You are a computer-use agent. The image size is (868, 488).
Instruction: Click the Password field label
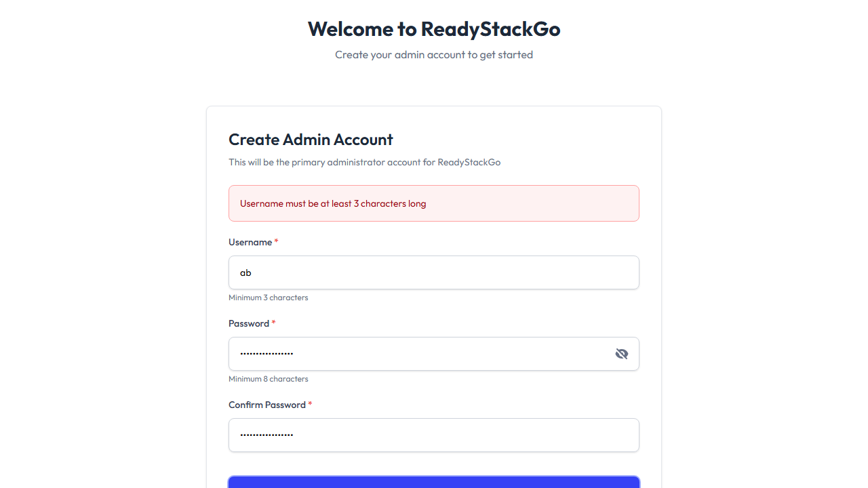point(249,324)
